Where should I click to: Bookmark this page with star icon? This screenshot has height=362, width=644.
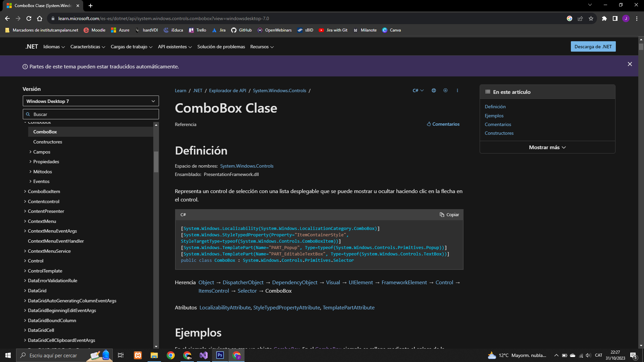pyautogui.click(x=591, y=18)
